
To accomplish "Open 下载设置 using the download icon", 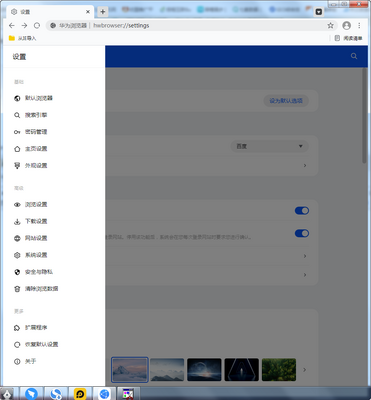I will (17, 222).
